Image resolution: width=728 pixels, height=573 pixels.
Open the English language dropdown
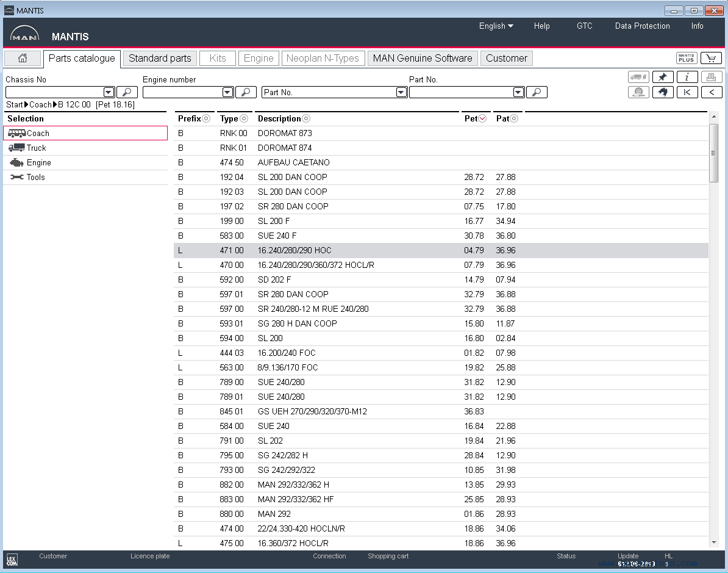[496, 26]
